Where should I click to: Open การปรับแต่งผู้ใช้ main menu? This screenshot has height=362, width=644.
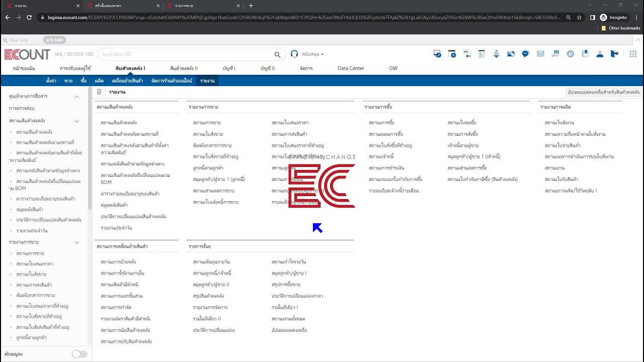pyautogui.click(x=75, y=68)
